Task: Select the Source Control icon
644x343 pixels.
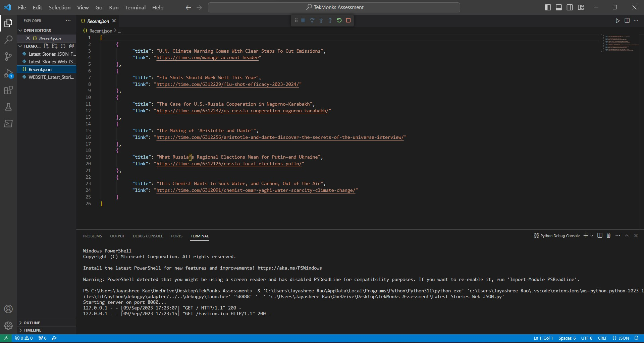Action: coord(8,56)
